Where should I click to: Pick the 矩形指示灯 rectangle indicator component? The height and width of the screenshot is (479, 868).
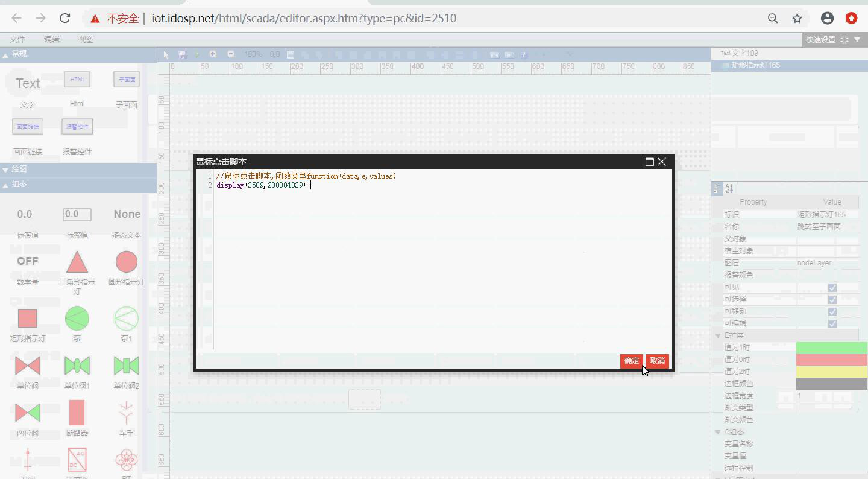[27, 319]
